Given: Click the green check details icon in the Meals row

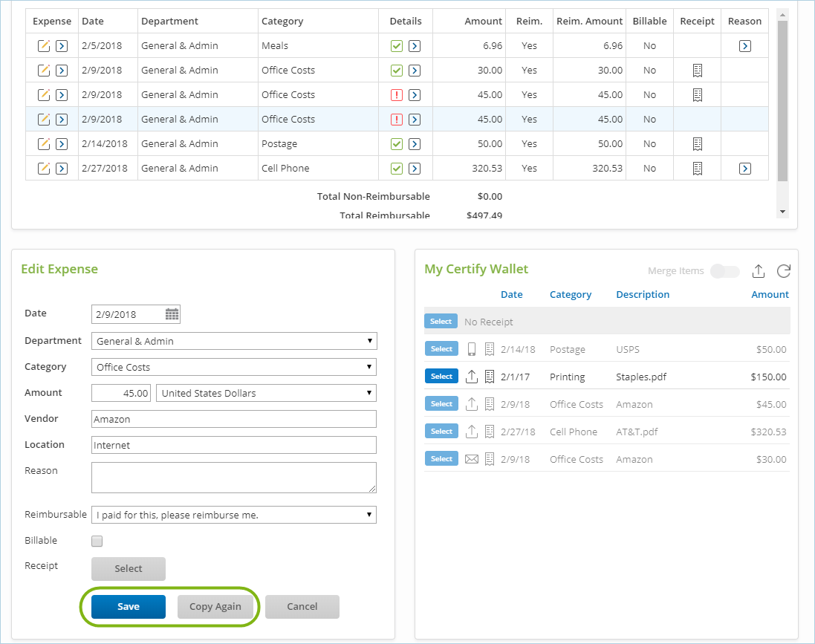Looking at the screenshot, I should (397, 46).
